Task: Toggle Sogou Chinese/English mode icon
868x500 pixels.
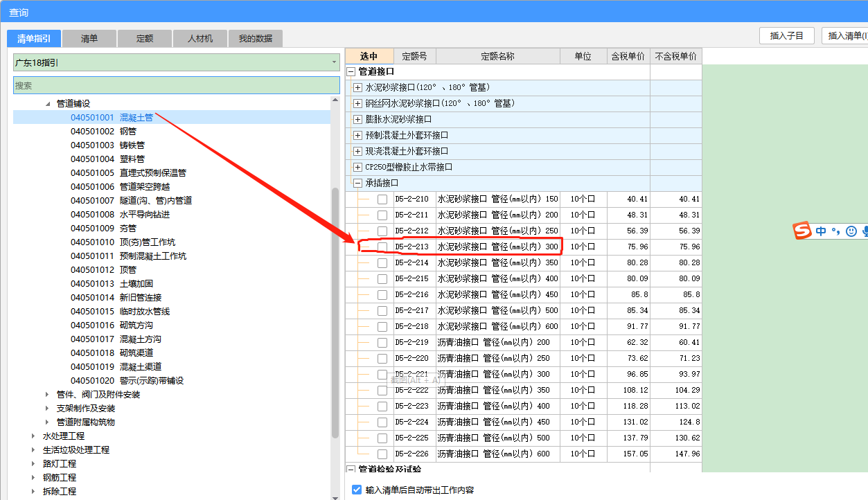Action: (x=821, y=231)
